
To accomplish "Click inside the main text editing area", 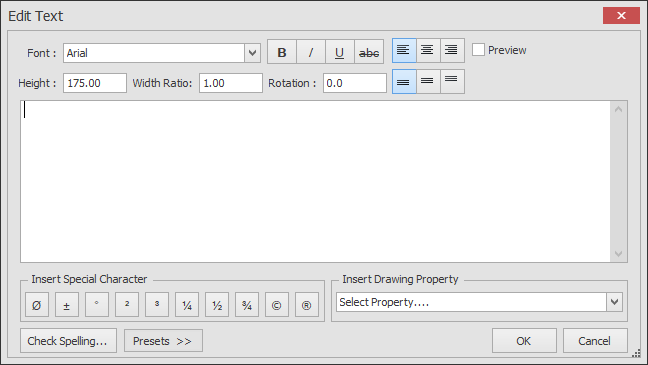I will pyautogui.click(x=315, y=181).
